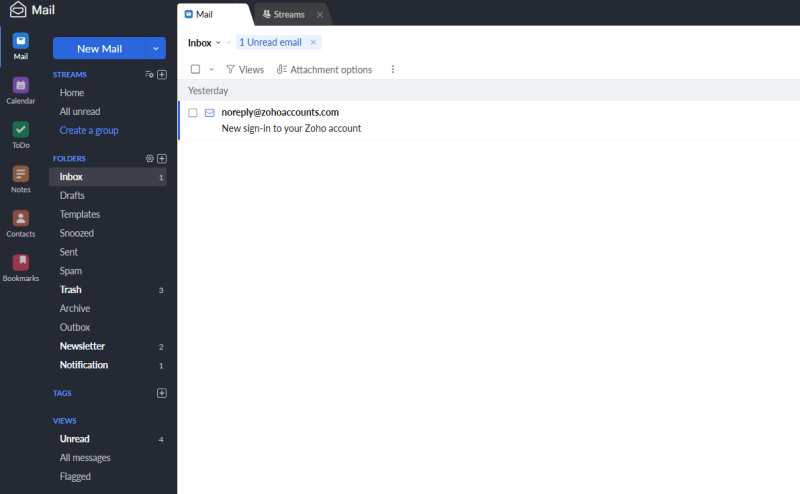
Task: Expand the New Mail dropdown arrow
Action: 156,48
